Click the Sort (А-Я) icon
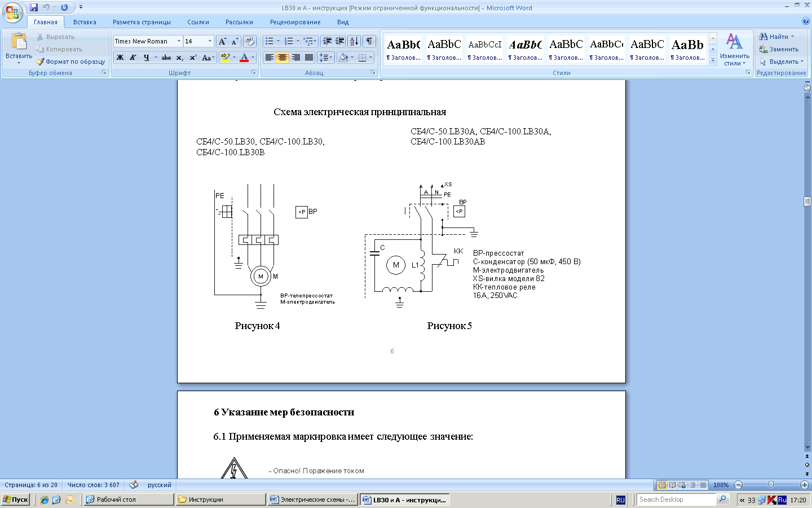Screen dimensions: 812x508 (354, 41)
